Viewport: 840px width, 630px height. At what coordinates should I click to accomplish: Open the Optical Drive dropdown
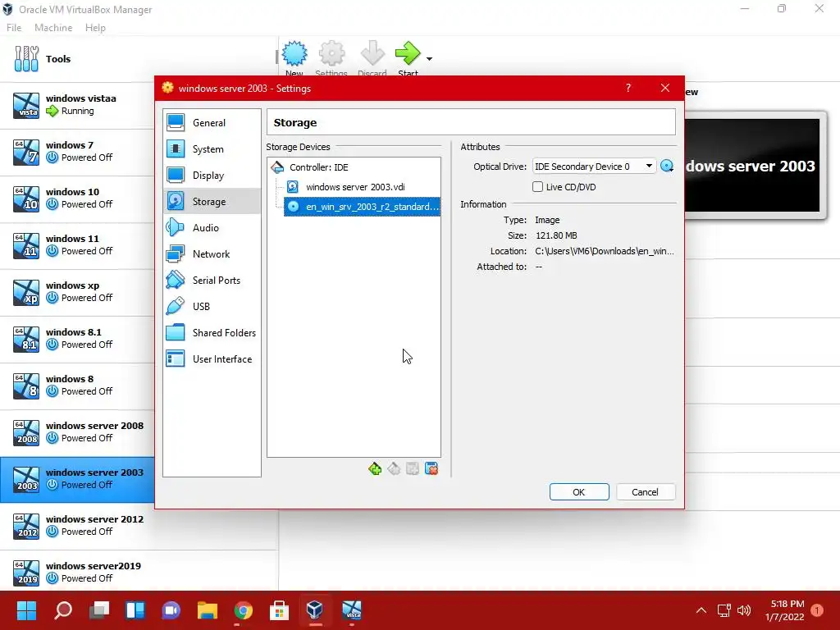point(594,167)
